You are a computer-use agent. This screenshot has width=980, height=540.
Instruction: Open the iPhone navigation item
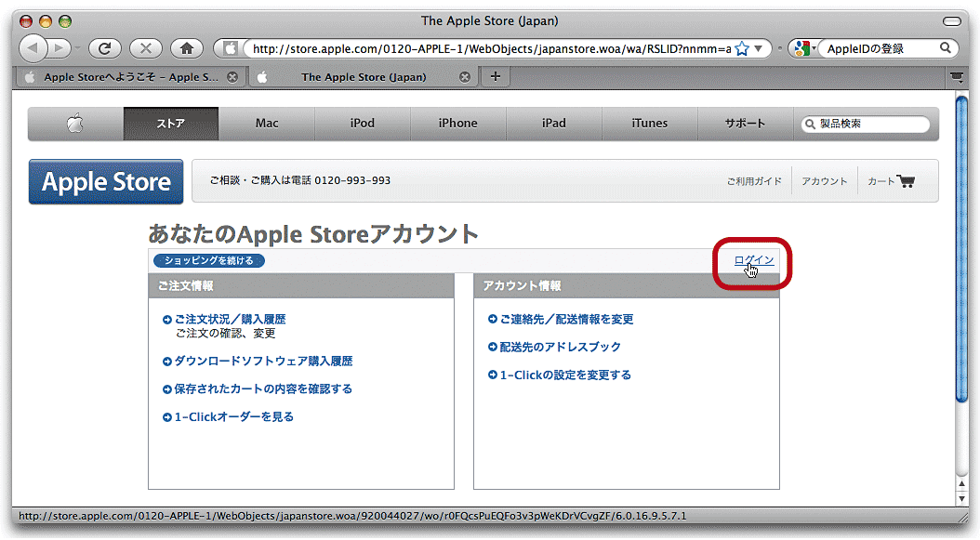[x=458, y=123]
